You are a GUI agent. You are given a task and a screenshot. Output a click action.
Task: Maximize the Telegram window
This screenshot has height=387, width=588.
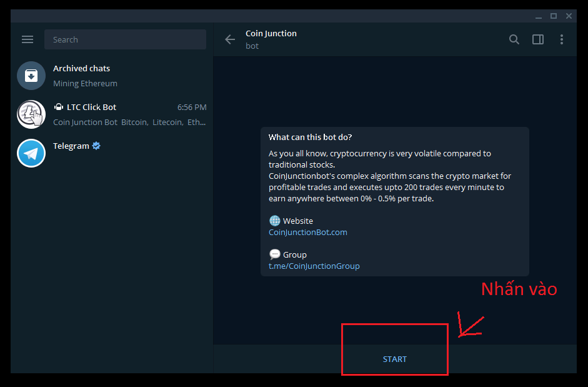coord(554,16)
